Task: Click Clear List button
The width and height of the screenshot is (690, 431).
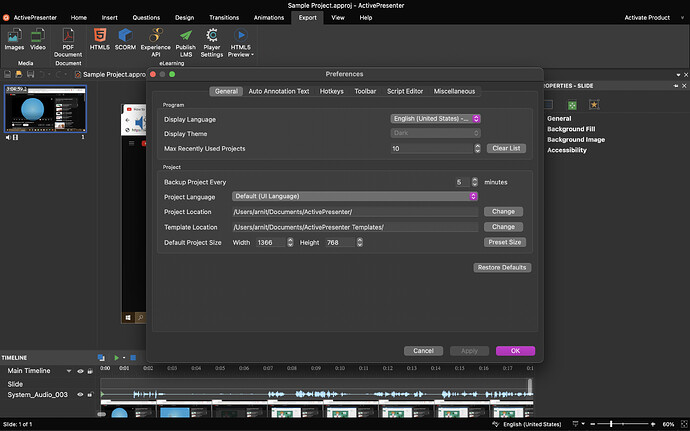Action: click(x=506, y=148)
